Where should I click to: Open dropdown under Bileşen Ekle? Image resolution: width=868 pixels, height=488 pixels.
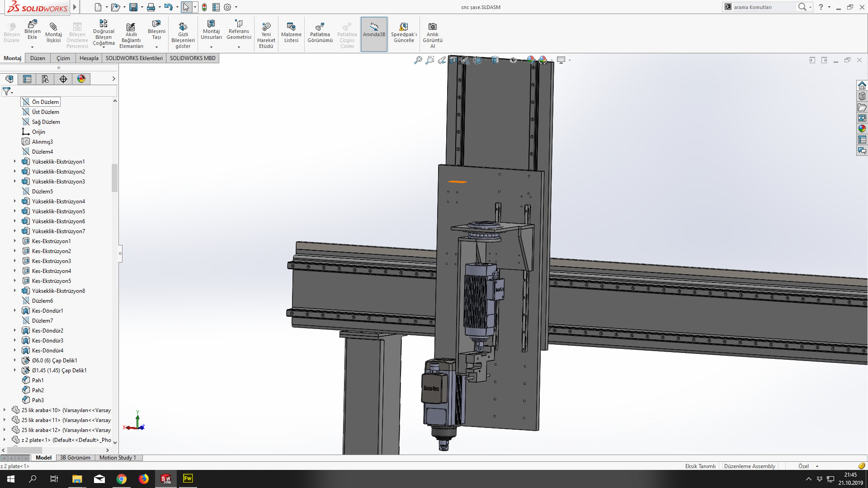point(32,47)
